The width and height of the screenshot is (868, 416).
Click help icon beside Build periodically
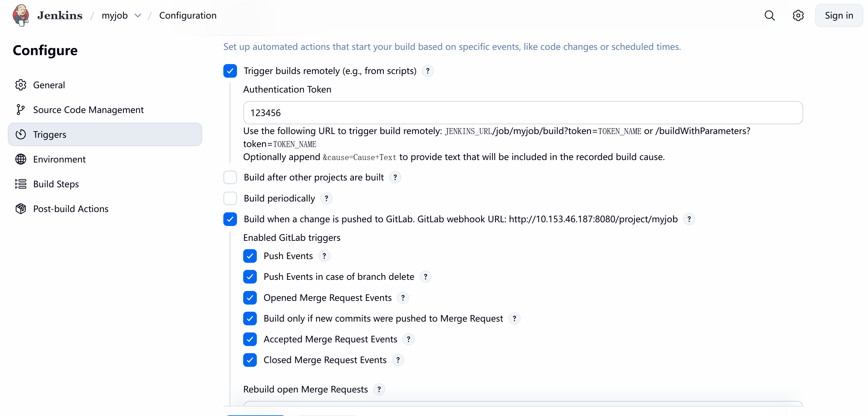(x=326, y=199)
